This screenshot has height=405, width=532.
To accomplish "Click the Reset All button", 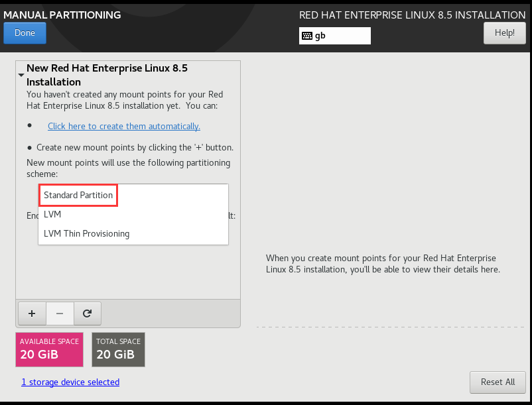I will 498,382.
